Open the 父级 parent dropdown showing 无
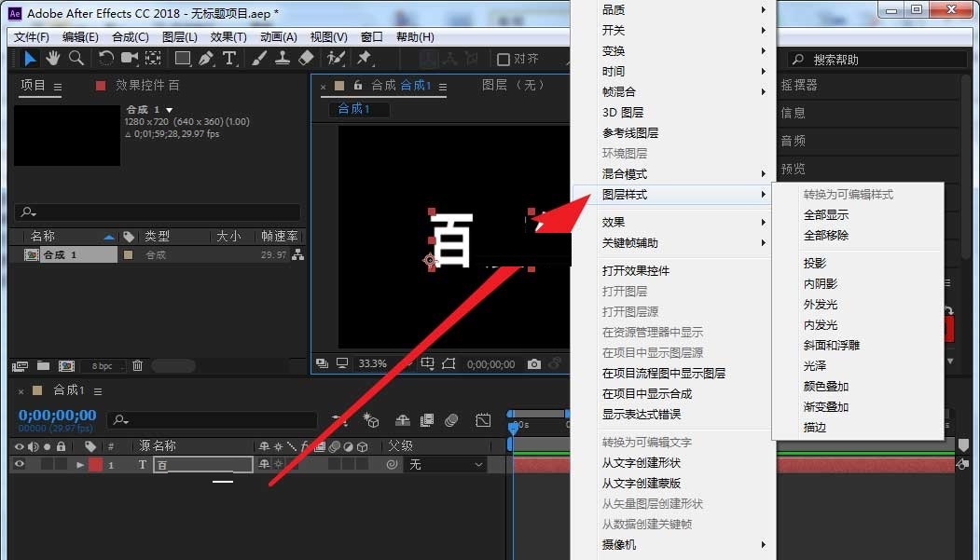980x560 pixels. (443, 463)
